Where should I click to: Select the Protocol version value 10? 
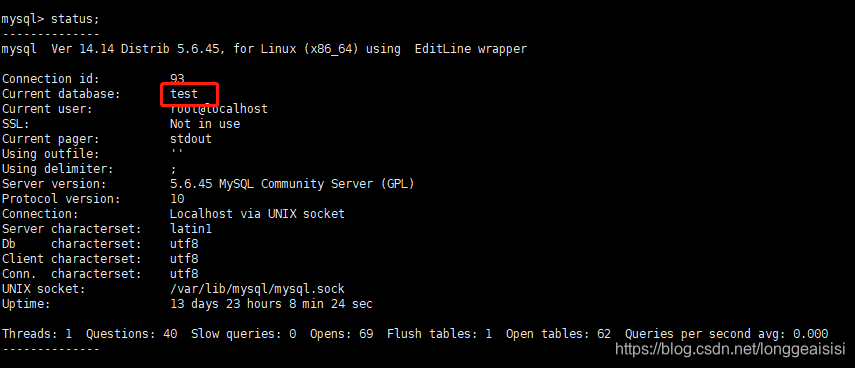pyautogui.click(x=177, y=199)
